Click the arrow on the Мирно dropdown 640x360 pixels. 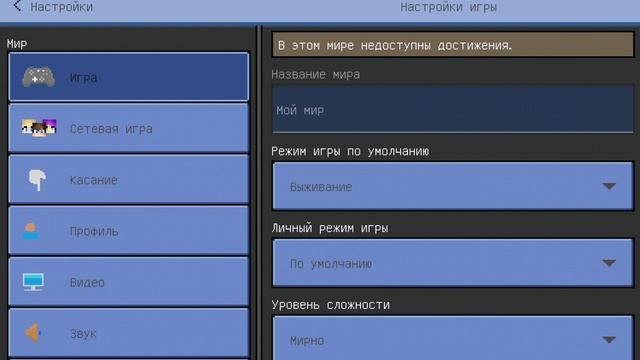(609, 340)
